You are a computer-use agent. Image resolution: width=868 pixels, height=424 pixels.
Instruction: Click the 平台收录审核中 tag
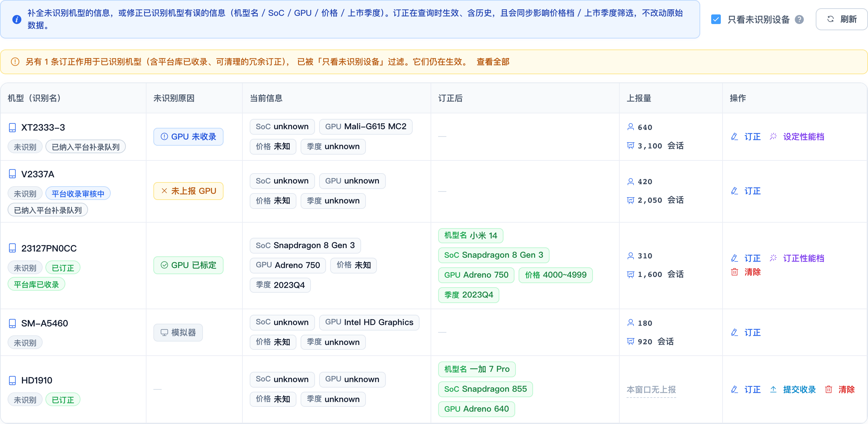point(78,193)
